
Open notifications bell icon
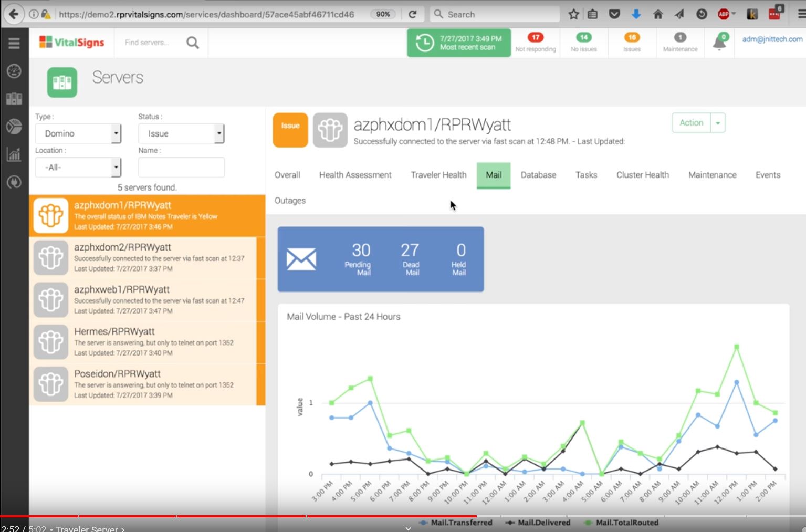point(720,42)
